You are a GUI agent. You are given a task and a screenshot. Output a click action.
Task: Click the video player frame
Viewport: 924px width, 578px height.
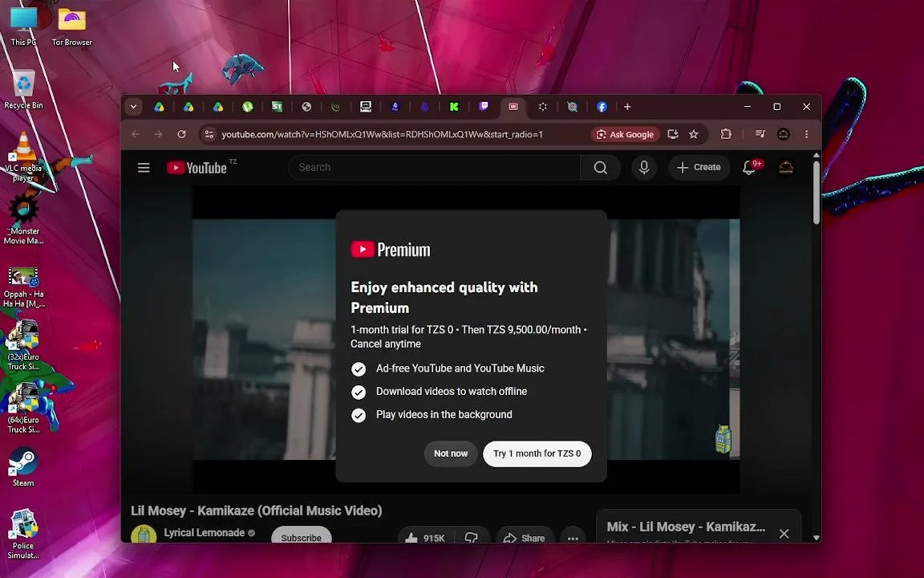coord(465,339)
